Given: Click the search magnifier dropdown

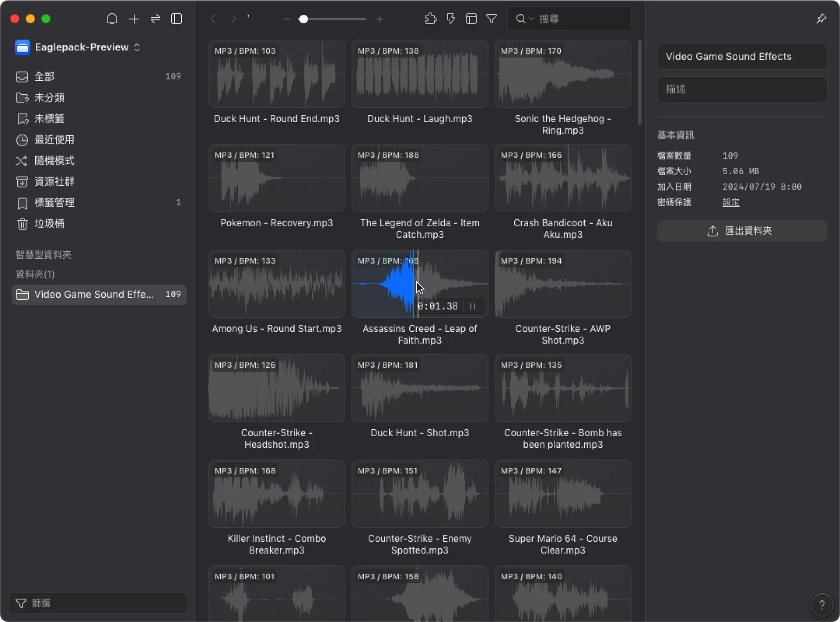Looking at the screenshot, I should pyautogui.click(x=525, y=19).
